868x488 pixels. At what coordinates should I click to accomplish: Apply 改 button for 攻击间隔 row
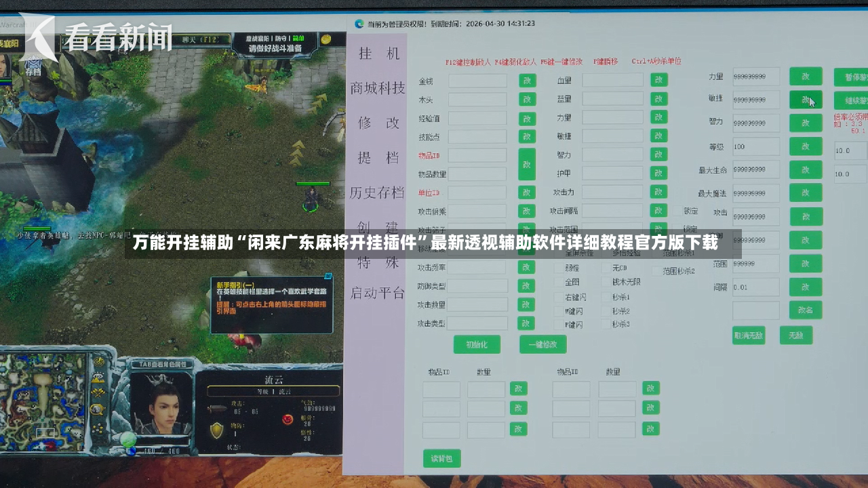click(x=659, y=210)
